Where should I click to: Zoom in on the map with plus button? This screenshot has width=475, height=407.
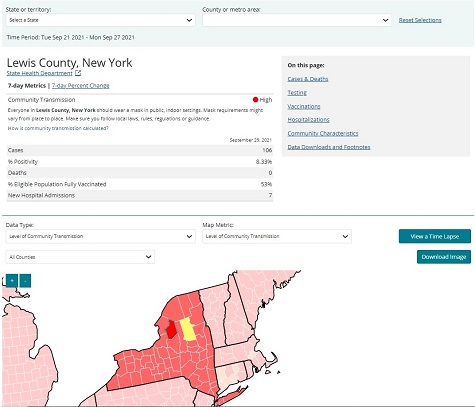coord(12,281)
